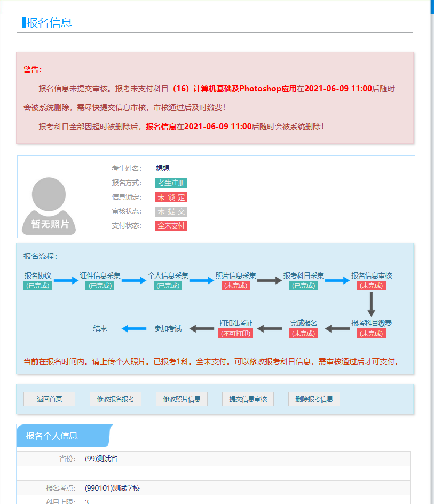434x504 pixels.
Task: Select the 报名协议 step in the flow
Action: coord(38,275)
